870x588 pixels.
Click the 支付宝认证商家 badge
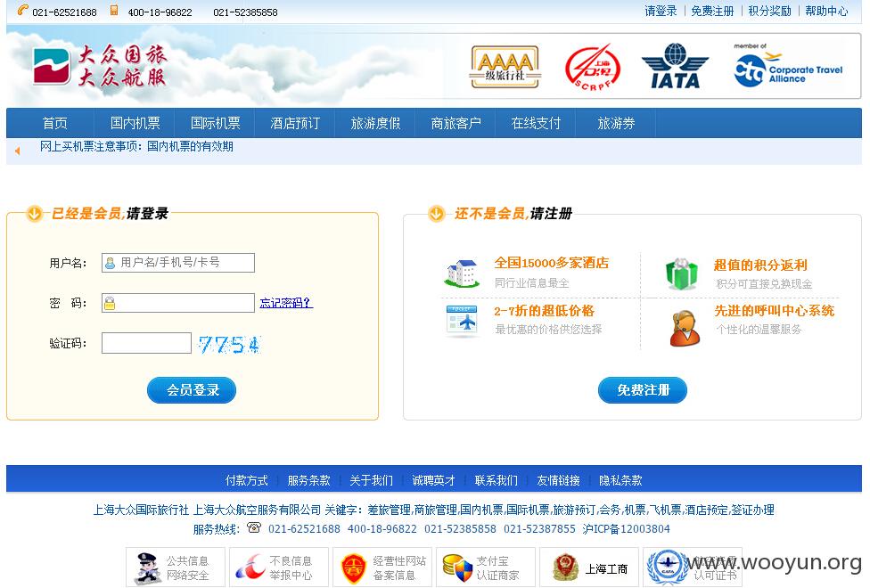(x=486, y=568)
